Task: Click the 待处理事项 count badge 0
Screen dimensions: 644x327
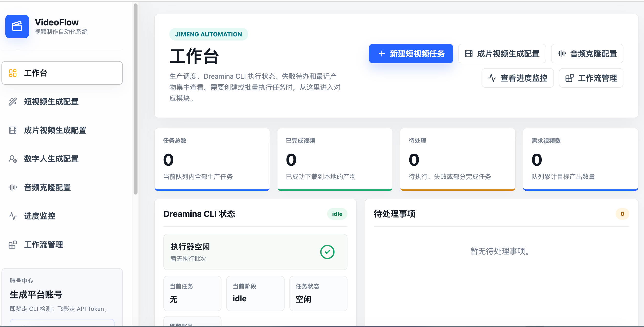Action: click(622, 214)
